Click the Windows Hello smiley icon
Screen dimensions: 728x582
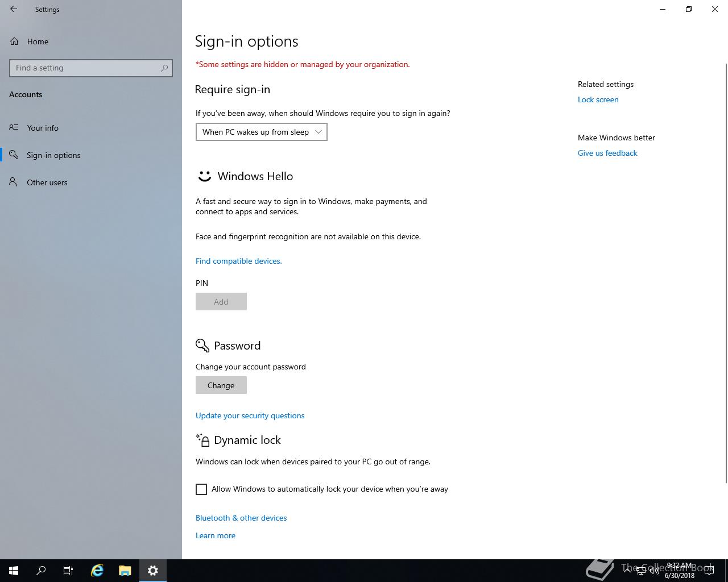tap(204, 176)
